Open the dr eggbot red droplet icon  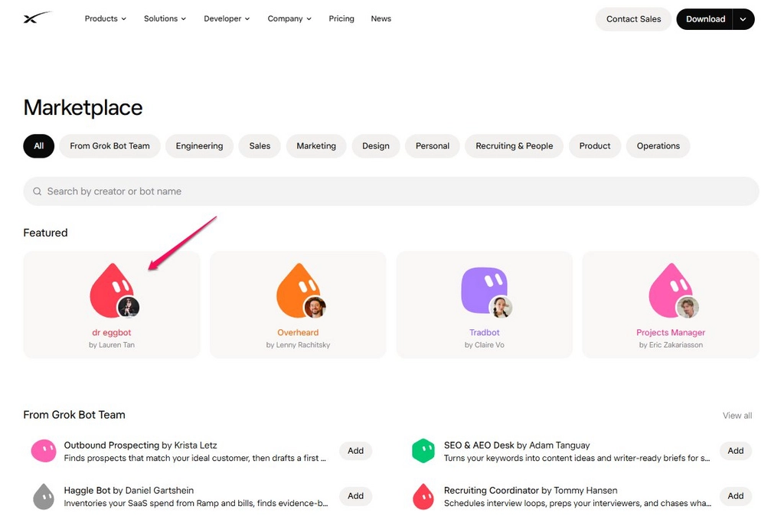[x=111, y=290]
